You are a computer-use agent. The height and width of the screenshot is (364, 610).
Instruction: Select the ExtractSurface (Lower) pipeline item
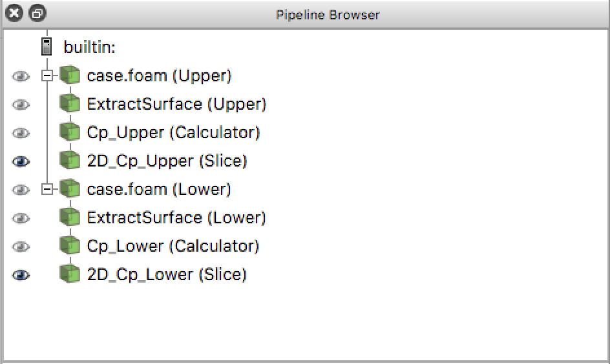point(176,217)
